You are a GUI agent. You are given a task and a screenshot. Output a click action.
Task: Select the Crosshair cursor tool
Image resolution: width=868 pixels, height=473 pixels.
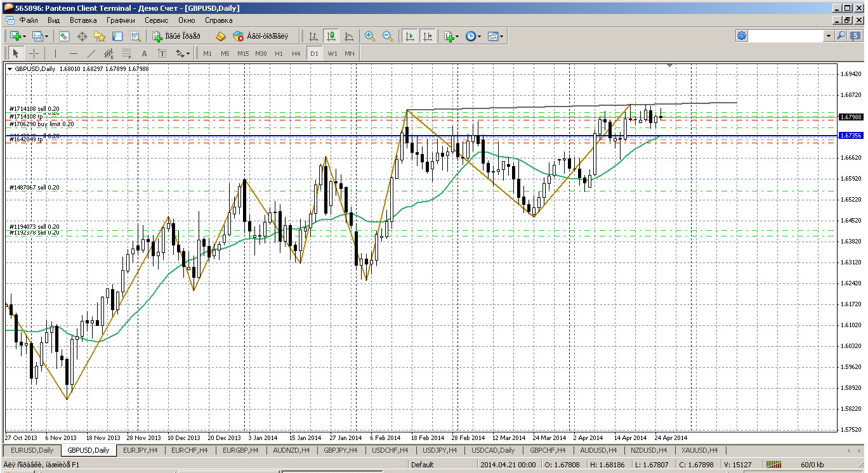click(34, 53)
